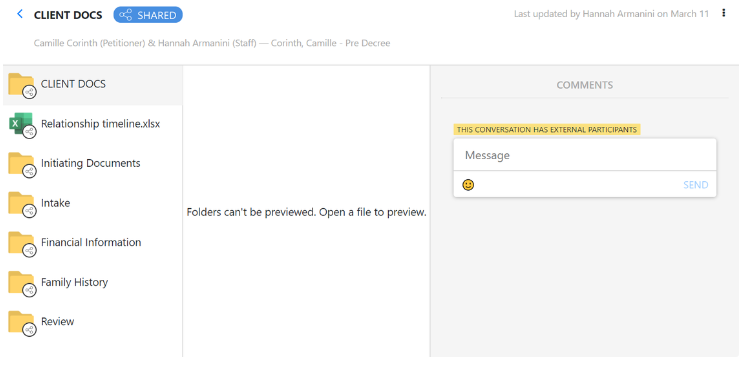The image size is (742, 376).
Task: Click the CLIENT DOCS page title
Action: (68, 15)
